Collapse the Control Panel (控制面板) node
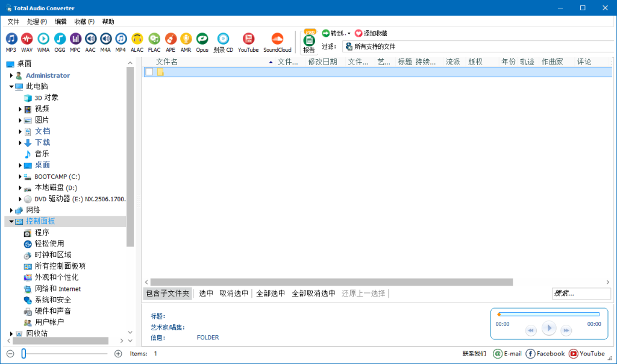617x364 pixels. [x=11, y=221]
